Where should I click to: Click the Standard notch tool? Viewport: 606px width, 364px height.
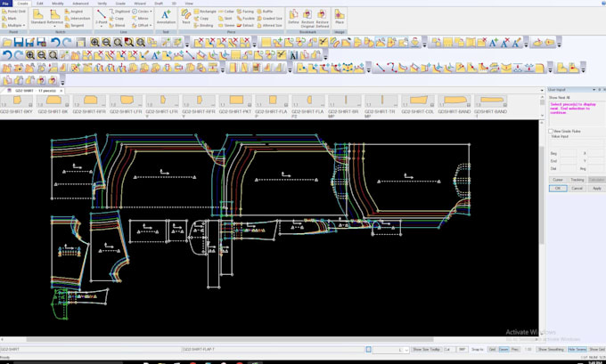click(40, 16)
